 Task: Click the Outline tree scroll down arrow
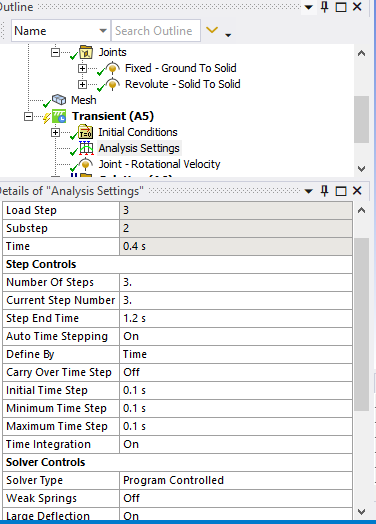[361, 168]
